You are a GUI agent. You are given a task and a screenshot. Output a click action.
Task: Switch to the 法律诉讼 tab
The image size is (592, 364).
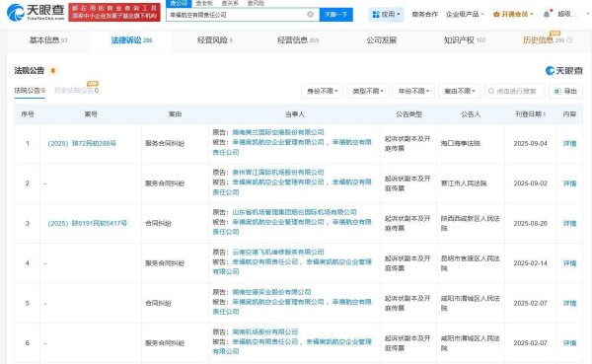pos(131,40)
